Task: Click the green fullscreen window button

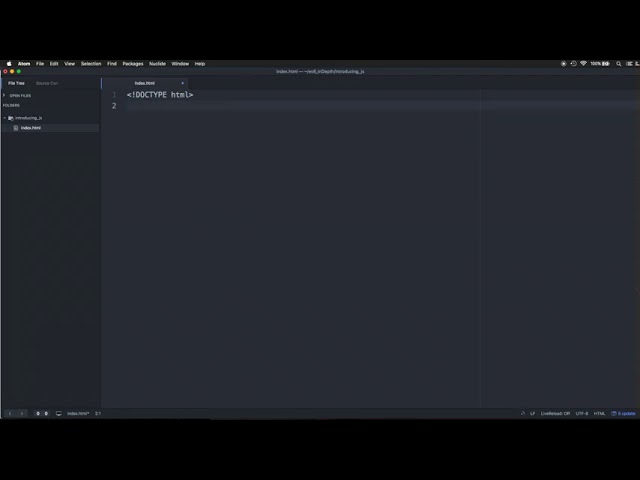Action: (x=18, y=71)
